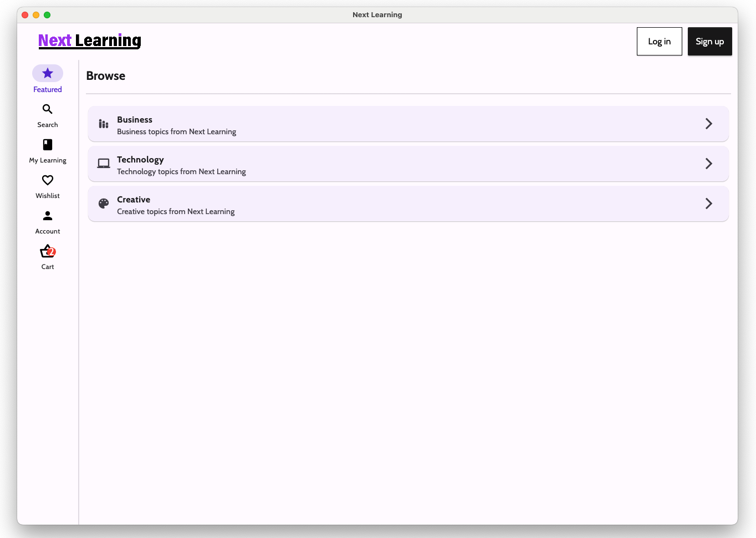Expand the Creative category chevron
756x538 pixels.
coord(708,204)
